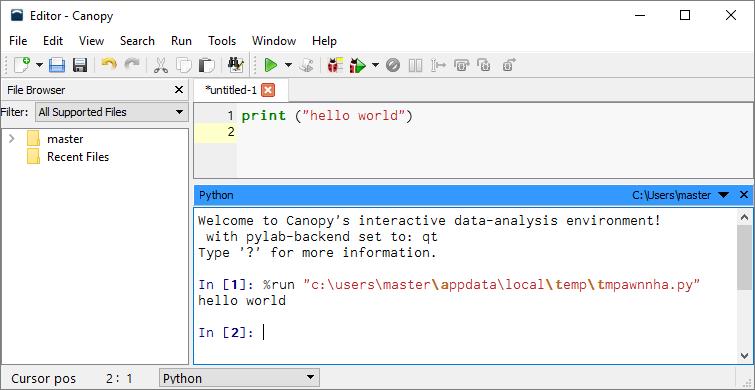Start debugging with ladybug play icon
This screenshot has width=755, height=390.
point(358,65)
